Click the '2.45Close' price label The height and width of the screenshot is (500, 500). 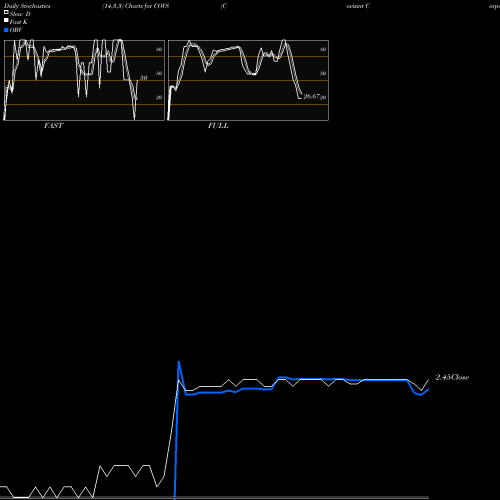coord(452,377)
